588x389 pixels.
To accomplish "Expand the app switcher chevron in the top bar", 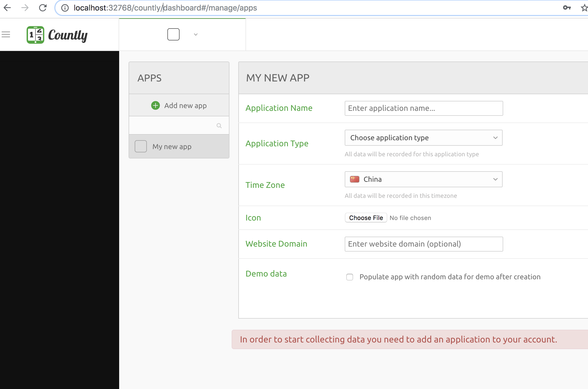I will [x=196, y=35].
